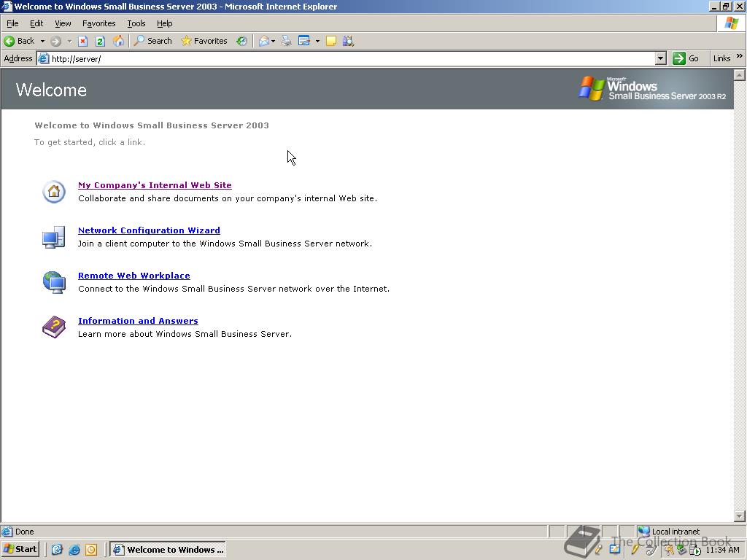Click the Go button
The image size is (747, 560).
(x=686, y=58)
